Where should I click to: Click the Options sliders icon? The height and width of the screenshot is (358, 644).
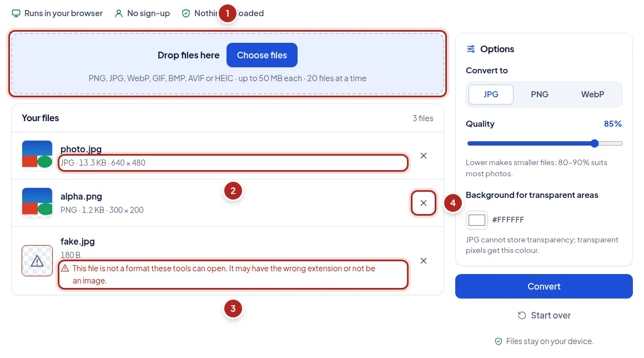click(x=471, y=49)
